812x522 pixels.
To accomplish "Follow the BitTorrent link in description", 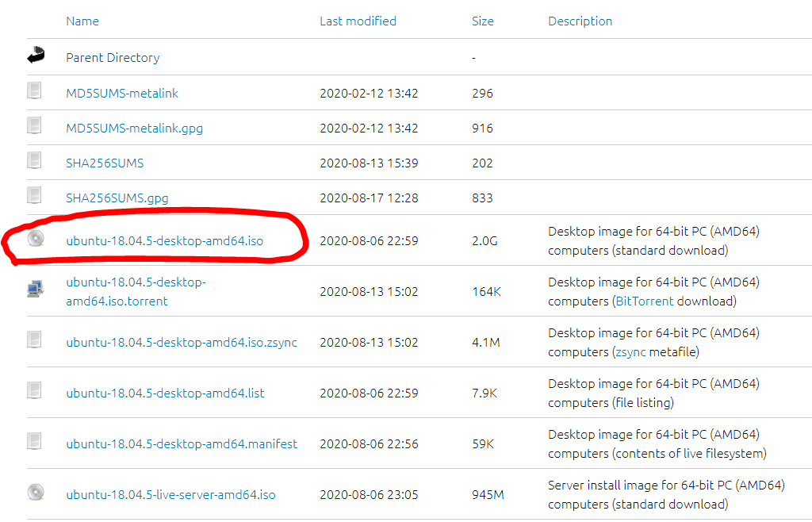I will [645, 301].
